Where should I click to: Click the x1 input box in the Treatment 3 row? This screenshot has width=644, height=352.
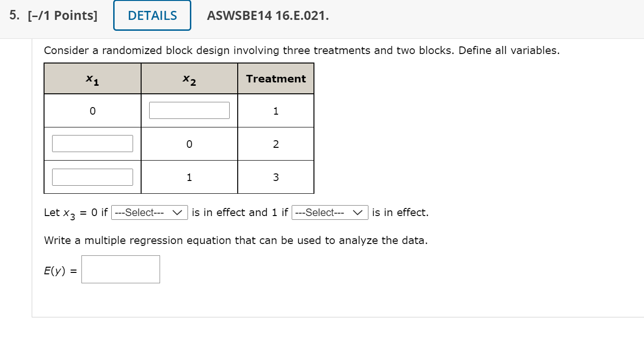[92, 176]
